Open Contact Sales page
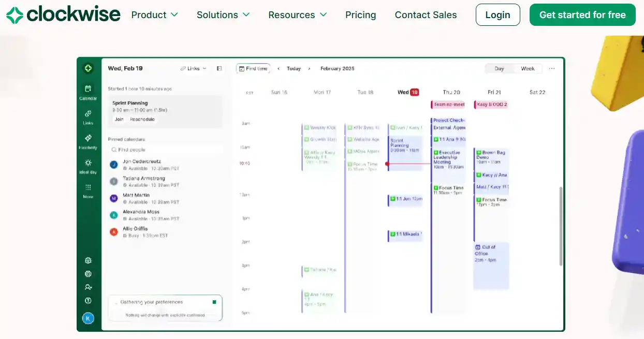 426,15
